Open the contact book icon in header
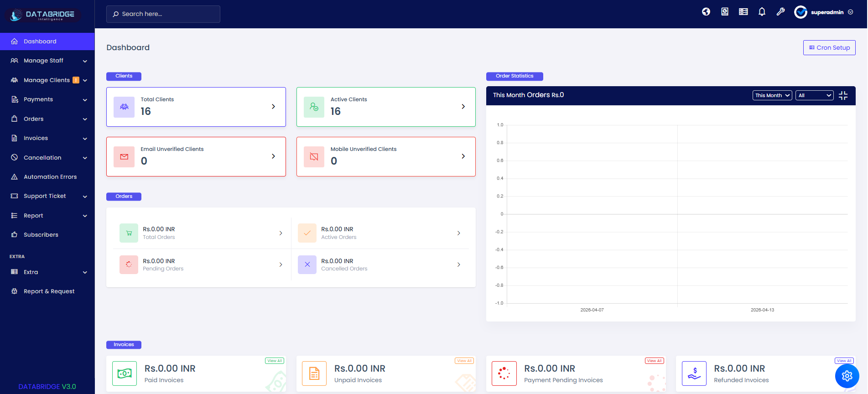Image resolution: width=868 pixels, height=394 pixels. click(725, 12)
